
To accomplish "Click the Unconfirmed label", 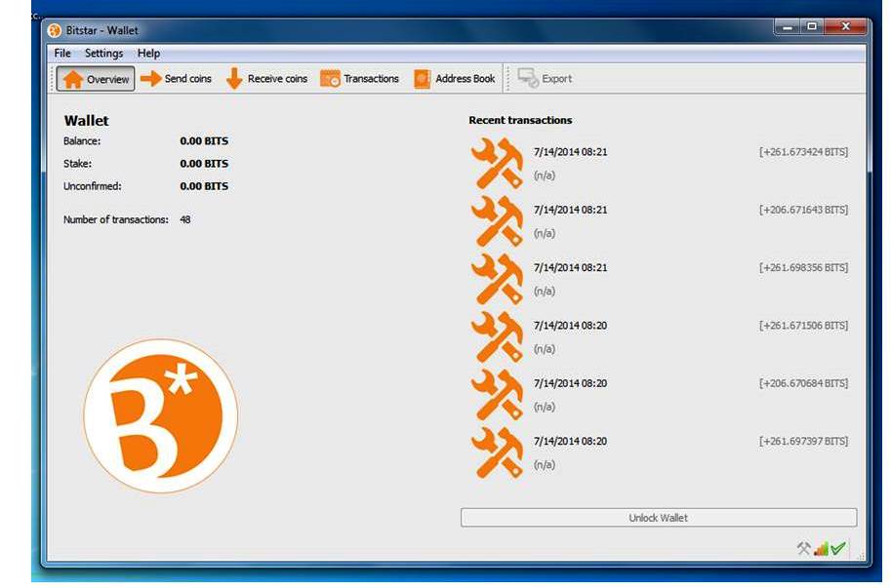I will (92, 186).
